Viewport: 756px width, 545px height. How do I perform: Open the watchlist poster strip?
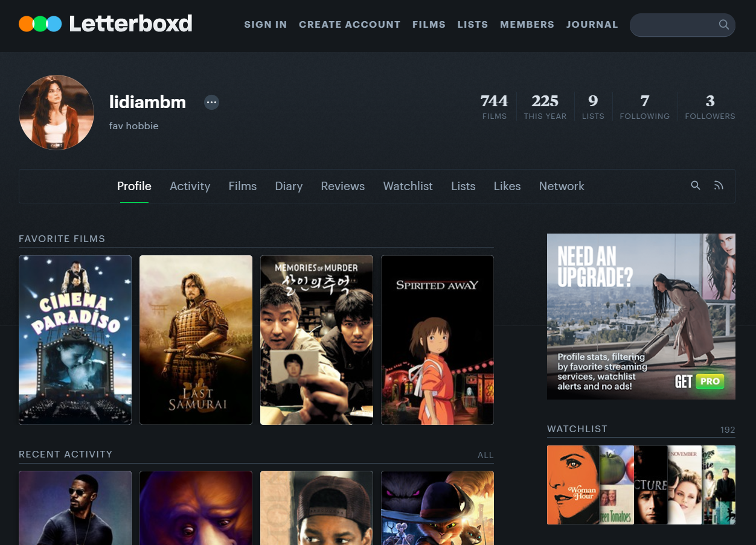[x=641, y=485]
